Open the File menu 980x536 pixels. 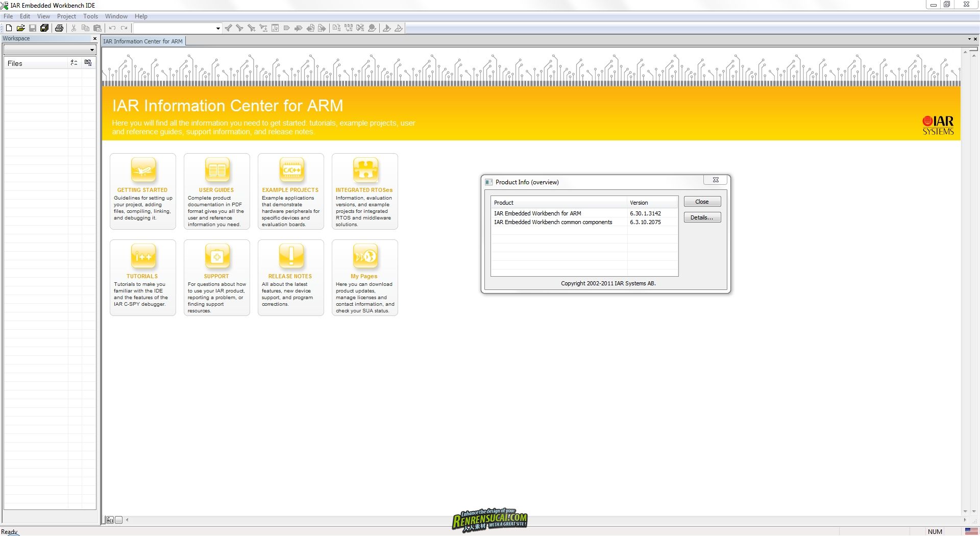click(8, 16)
